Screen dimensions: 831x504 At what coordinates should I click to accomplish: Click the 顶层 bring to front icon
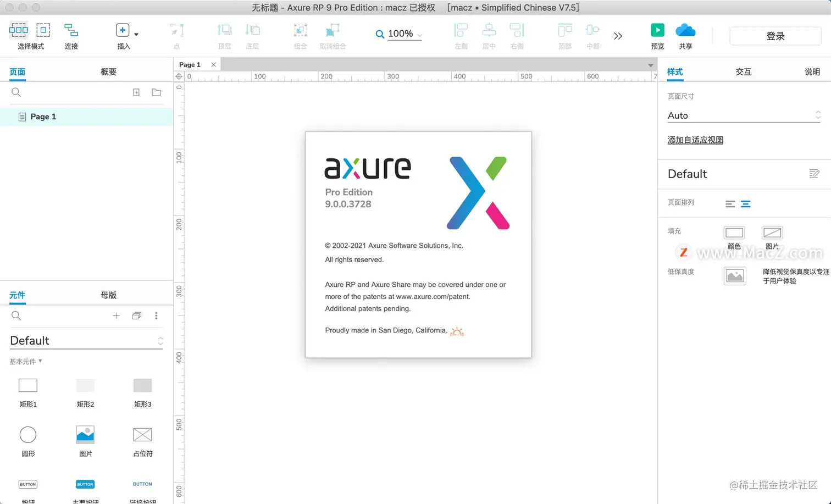224,30
